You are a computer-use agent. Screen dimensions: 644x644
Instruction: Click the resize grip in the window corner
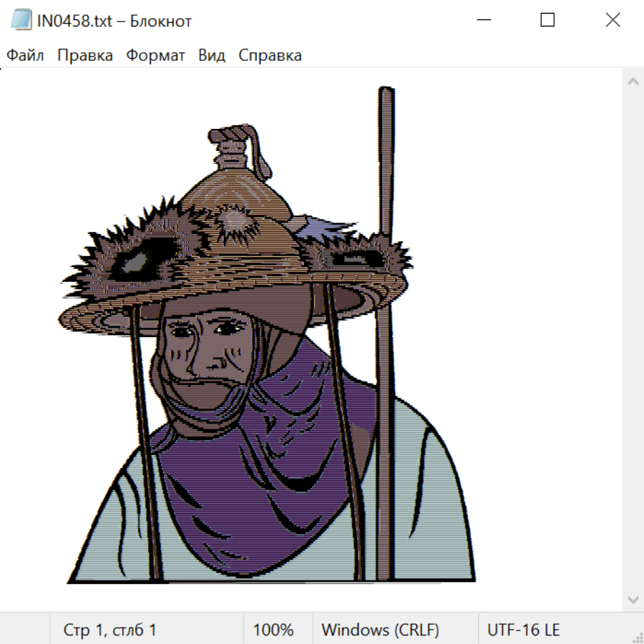(x=637, y=637)
